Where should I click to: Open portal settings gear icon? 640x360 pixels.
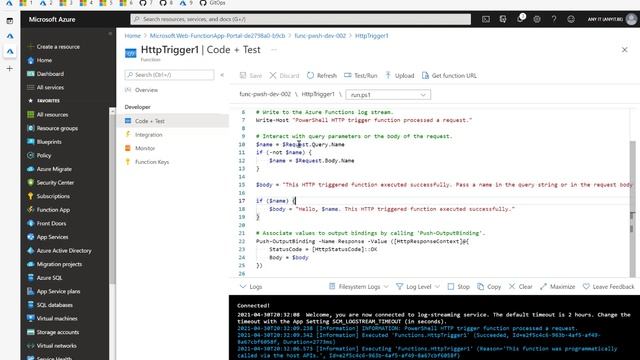coord(537,19)
